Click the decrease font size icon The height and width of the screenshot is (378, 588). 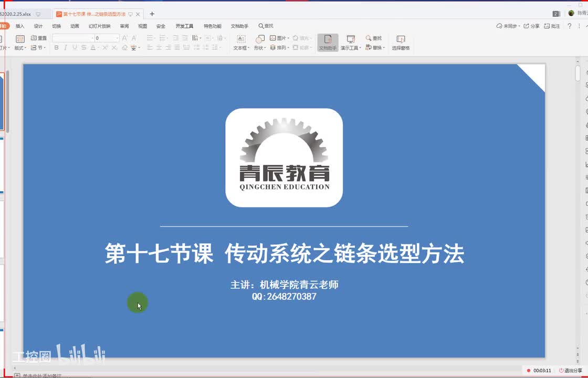click(134, 38)
